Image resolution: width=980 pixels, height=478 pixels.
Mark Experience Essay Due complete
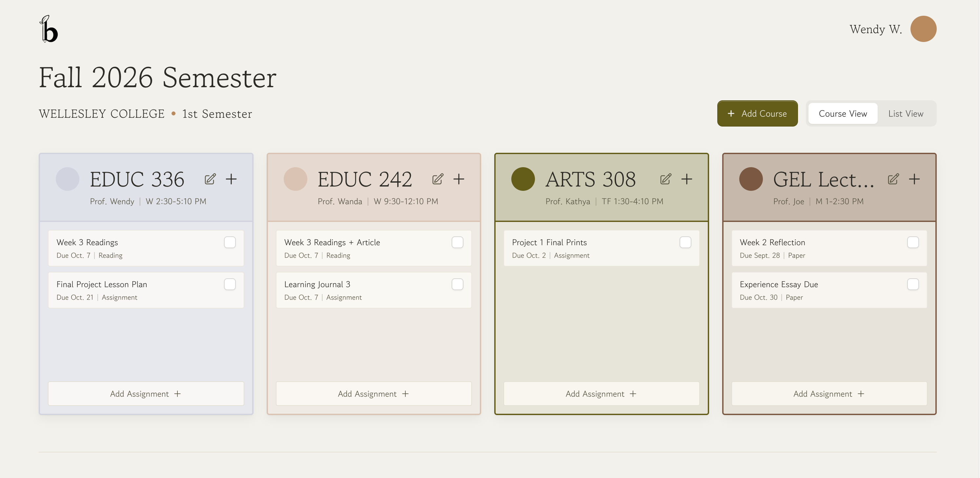(x=913, y=284)
